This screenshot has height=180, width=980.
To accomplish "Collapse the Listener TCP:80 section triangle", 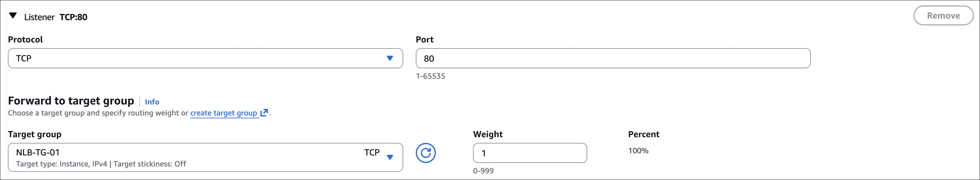I will 13,16.
